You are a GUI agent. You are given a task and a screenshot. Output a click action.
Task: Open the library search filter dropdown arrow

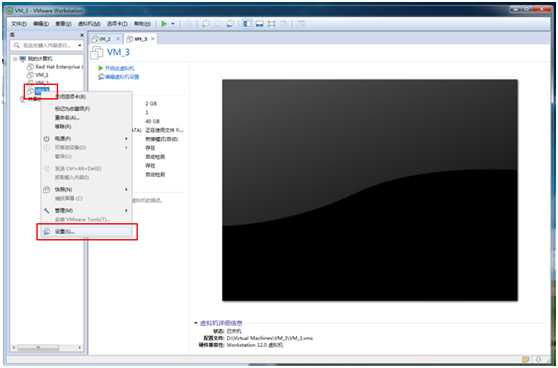pos(80,45)
